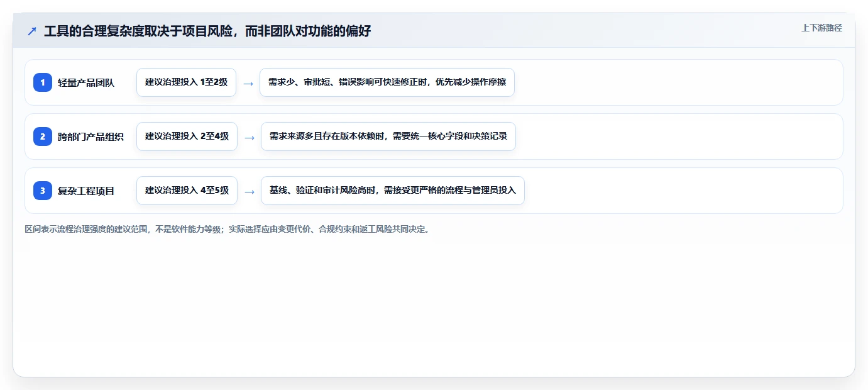
Task: Click the 建议治理投入 2至4级 chip
Action: (x=187, y=136)
